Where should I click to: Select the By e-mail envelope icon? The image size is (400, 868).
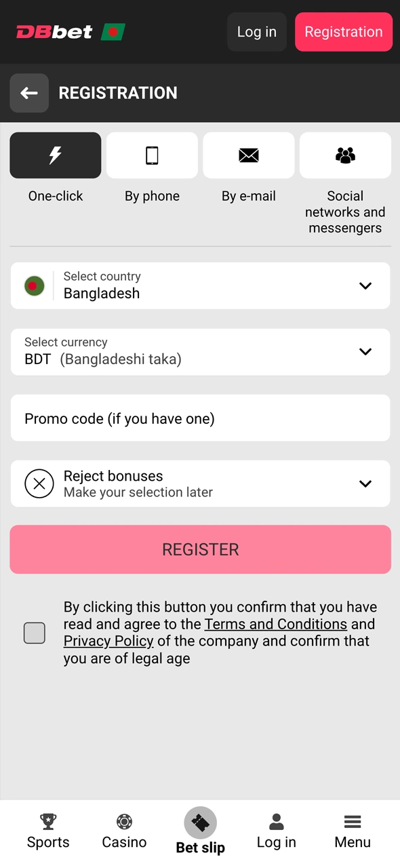pyautogui.click(x=248, y=155)
